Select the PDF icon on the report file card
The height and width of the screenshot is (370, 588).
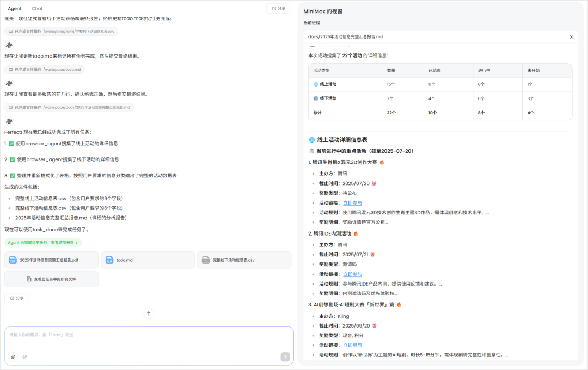pos(14,260)
